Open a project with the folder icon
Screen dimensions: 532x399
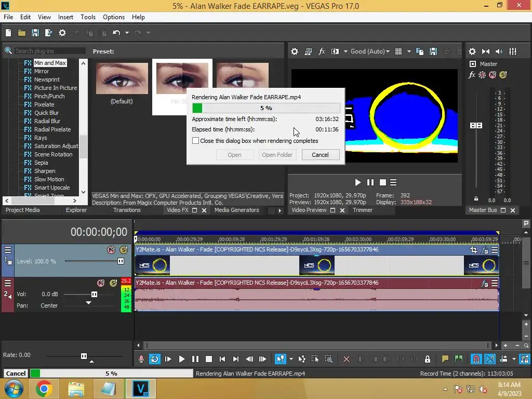pos(22,33)
